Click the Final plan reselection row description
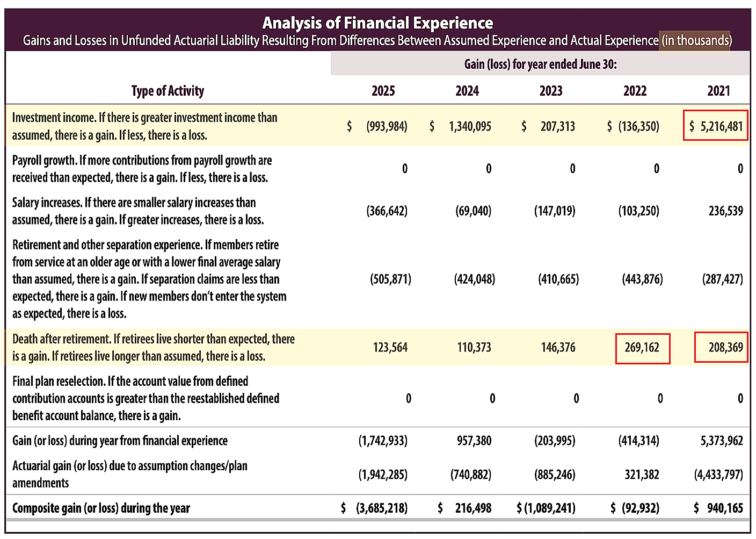 pos(146,398)
